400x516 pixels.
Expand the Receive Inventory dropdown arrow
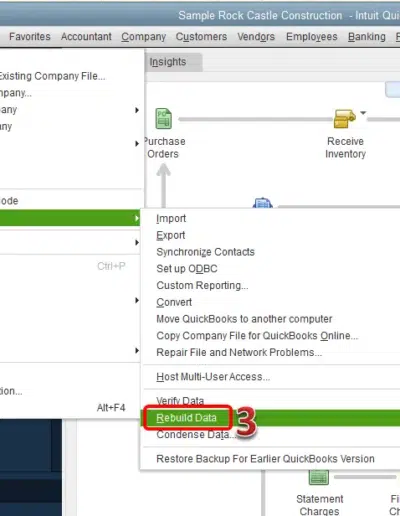click(x=363, y=113)
